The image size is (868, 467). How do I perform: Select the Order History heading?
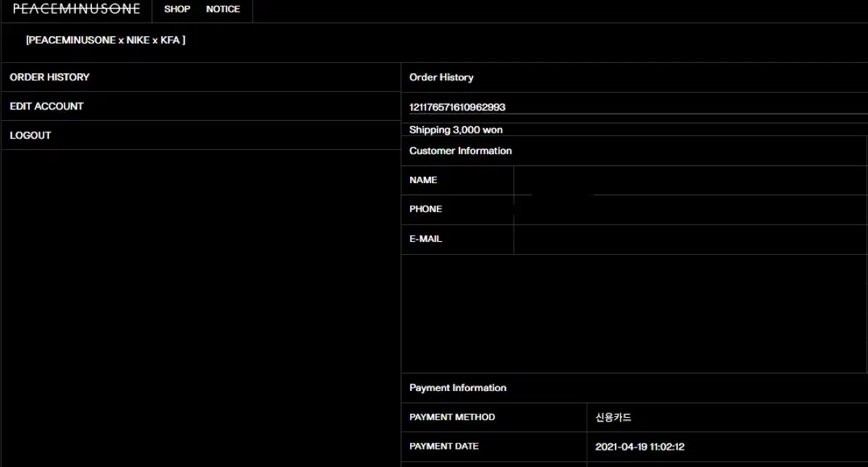441,77
